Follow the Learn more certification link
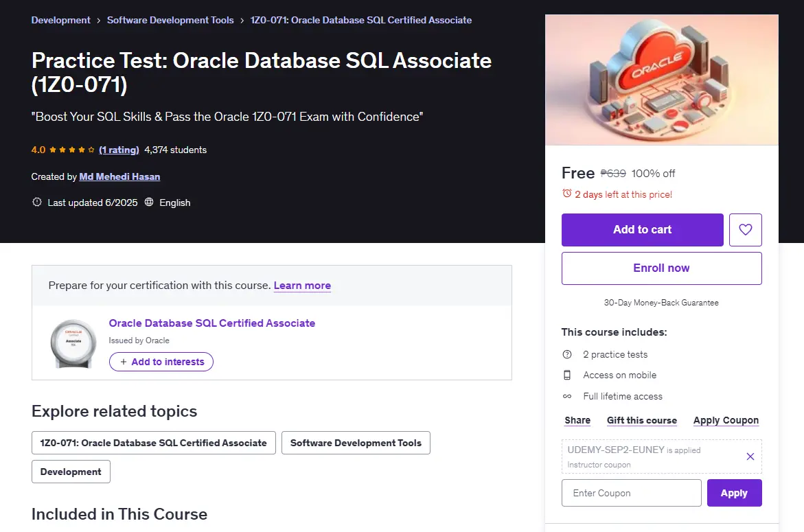Screen dimensions: 804x532 (x=302, y=286)
